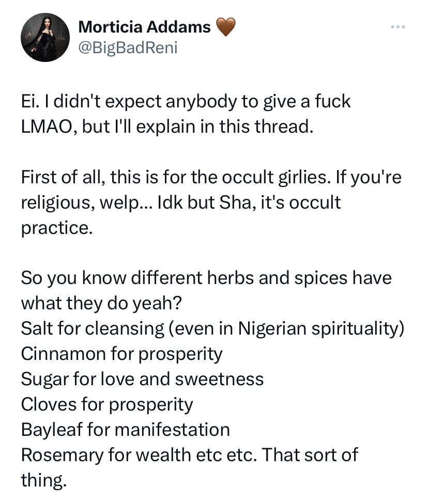Viewport: 428px width, 504px height.
Task: Open the @BigBadReni handle link
Action: coord(128,48)
